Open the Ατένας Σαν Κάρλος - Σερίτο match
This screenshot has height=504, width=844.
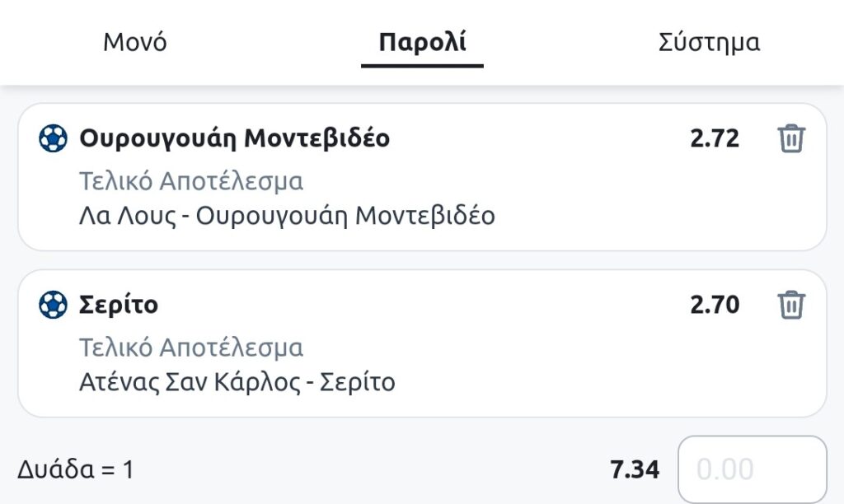[x=237, y=382]
